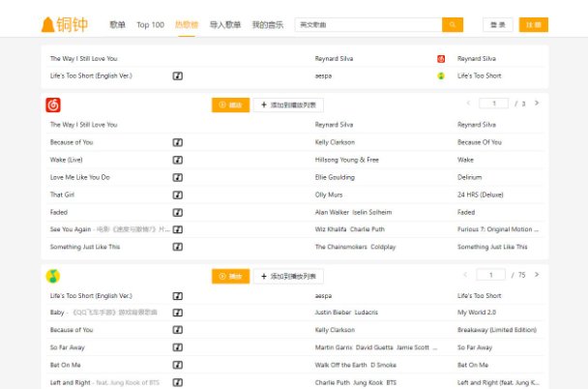This screenshot has height=389, width=588.
Task: Open the 导入歌单 tab
Action: click(x=225, y=24)
